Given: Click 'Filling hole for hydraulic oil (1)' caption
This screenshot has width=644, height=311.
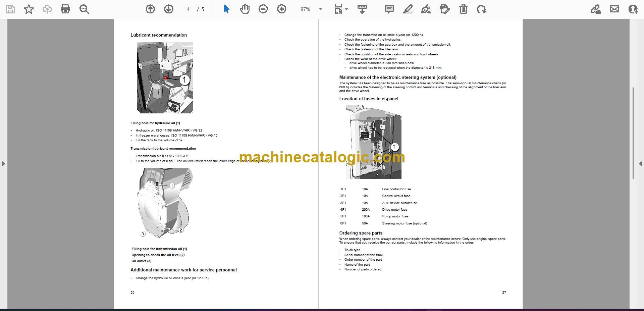Looking at the screenshot, I should point(155,123).
